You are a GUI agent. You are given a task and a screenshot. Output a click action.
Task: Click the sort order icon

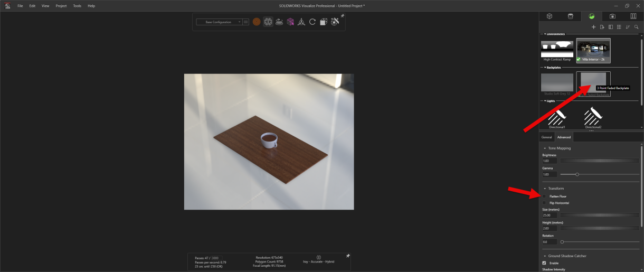628,27
